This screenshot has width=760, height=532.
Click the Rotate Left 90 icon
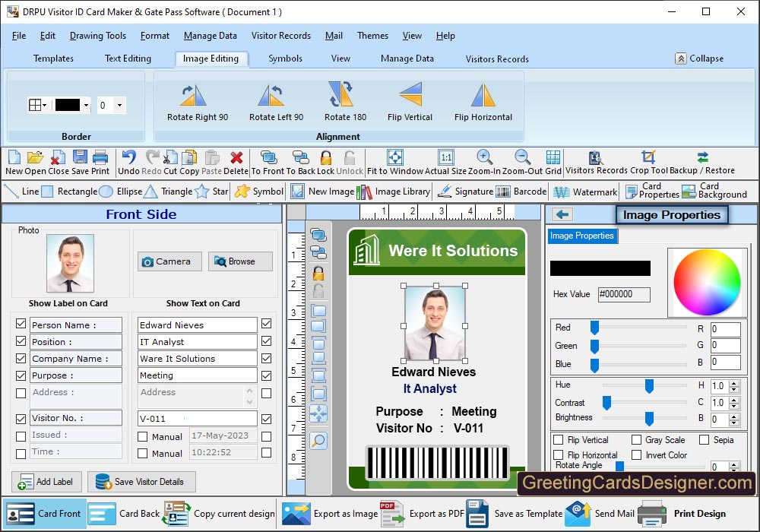tap(271, 95)
